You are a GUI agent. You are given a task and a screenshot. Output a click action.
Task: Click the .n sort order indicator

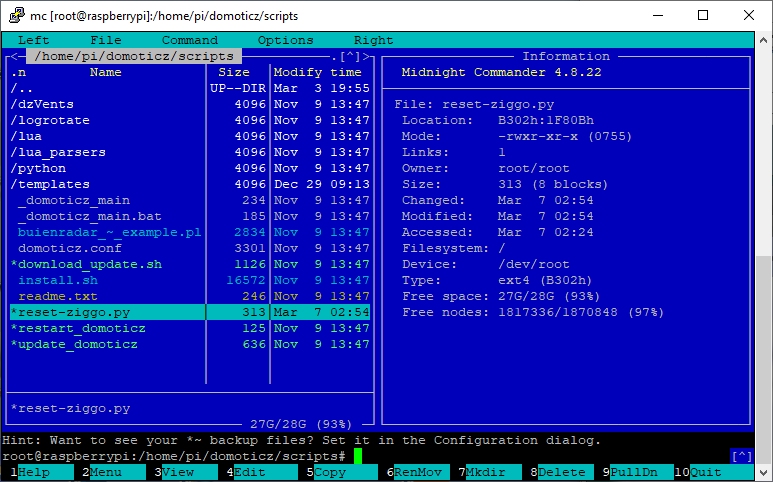[x=19, y=72]
